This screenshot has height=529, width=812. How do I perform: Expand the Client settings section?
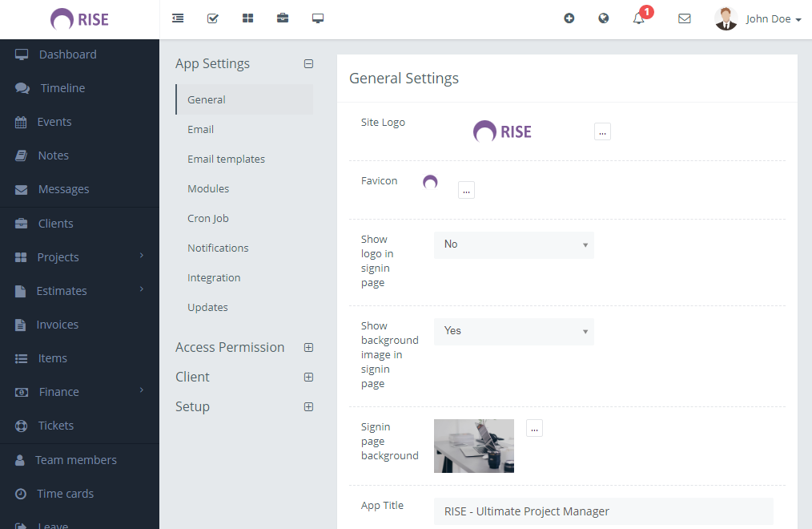[x=308, y=378]
